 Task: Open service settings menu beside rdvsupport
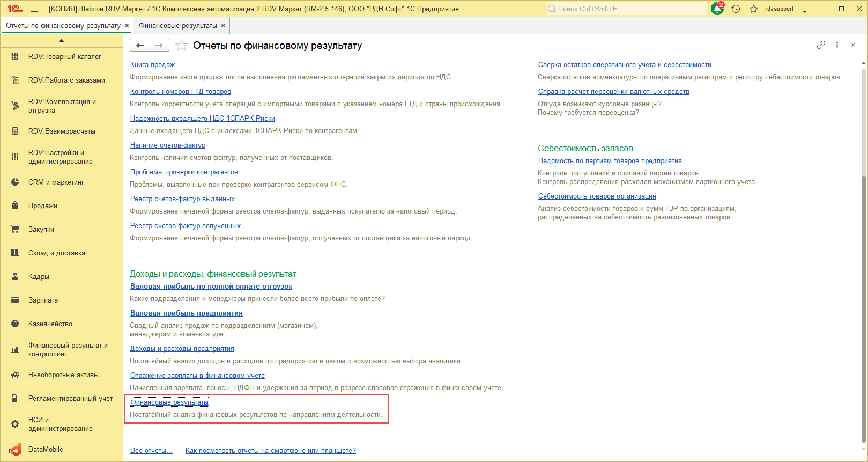805,9
